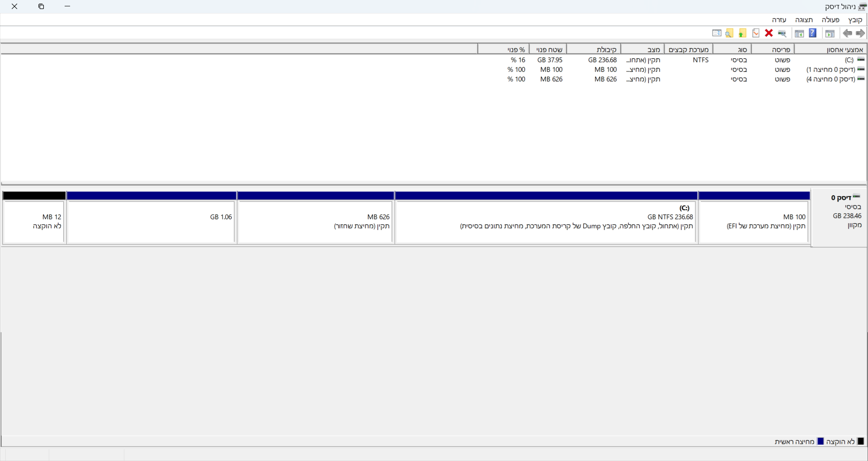868x461 pixels.
Task: Toggle the action pane toolbar icon
Action: pos(799,33)
